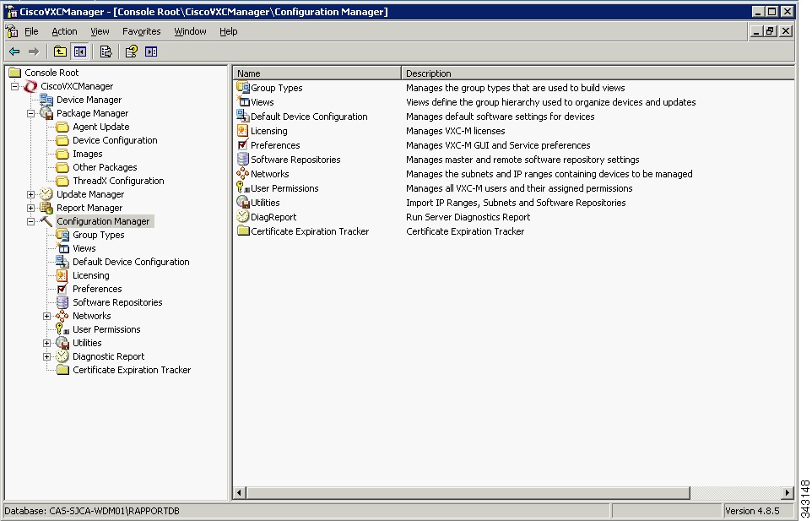Restore the inner MDI child window
Image resolution: width=812 pixels, height=521 pixels.
[770, 31]
